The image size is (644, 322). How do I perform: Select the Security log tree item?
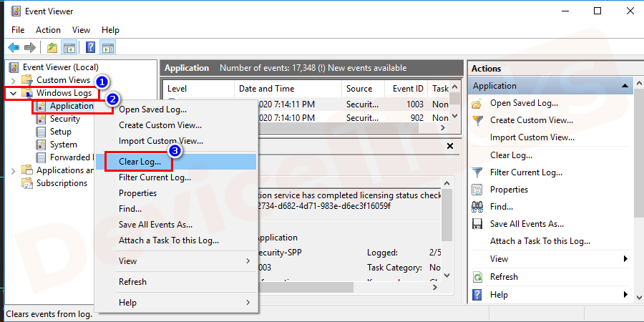click(65, 119)
